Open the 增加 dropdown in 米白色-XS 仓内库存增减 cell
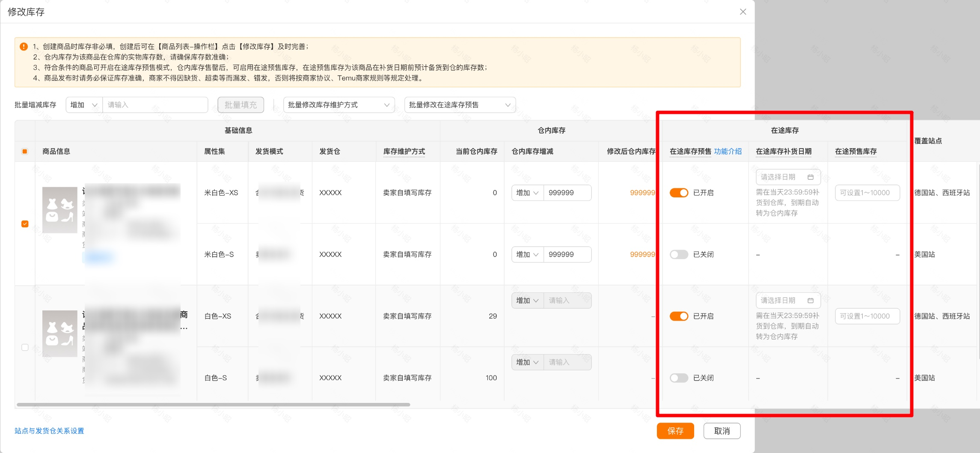Screen dimensions: 980x453 coord(527,193)
